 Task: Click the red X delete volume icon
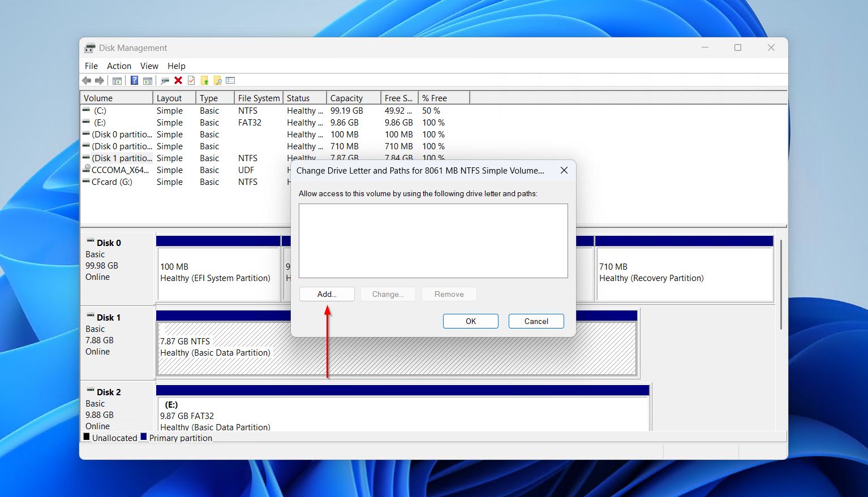178,80
